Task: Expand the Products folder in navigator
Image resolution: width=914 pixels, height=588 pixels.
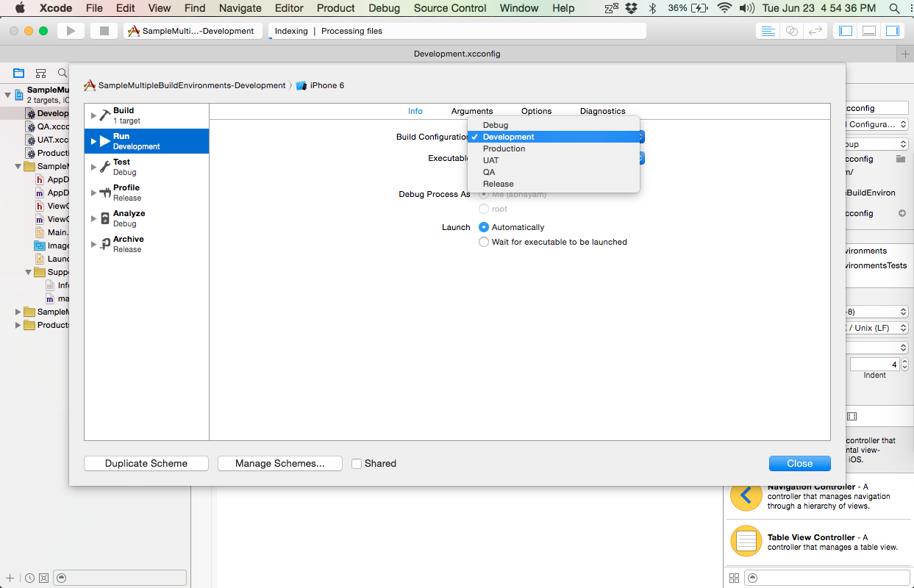Action: pos(18,325)
